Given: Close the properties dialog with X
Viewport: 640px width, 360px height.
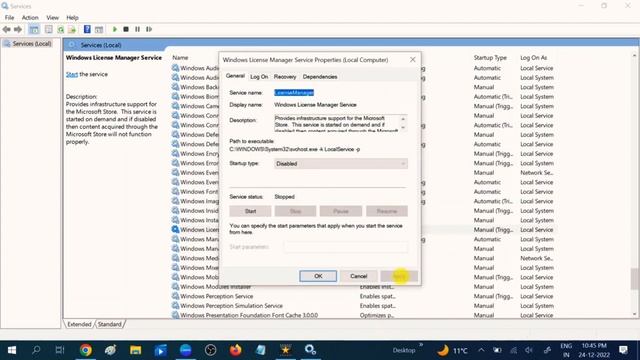Looking at the screenshot, I should [413, 60].
